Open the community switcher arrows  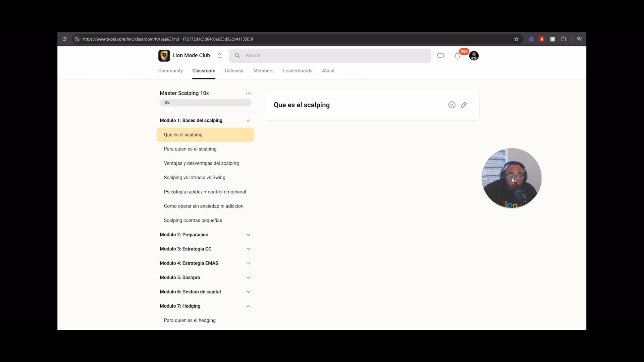tap(219, 56)
